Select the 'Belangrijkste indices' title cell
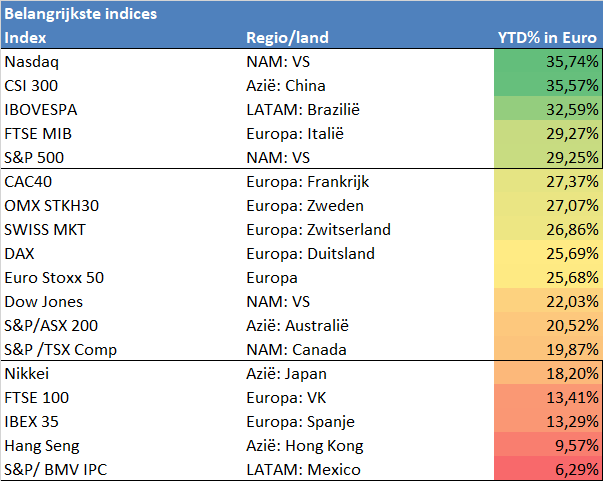This screenshot has width=603, height=481. click(x=81, y=14)
